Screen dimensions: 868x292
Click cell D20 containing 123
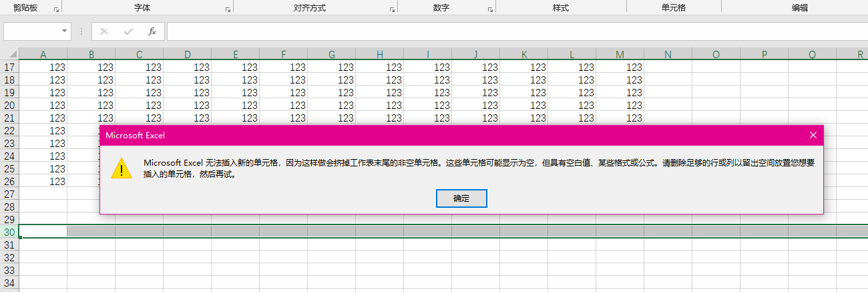187,105
